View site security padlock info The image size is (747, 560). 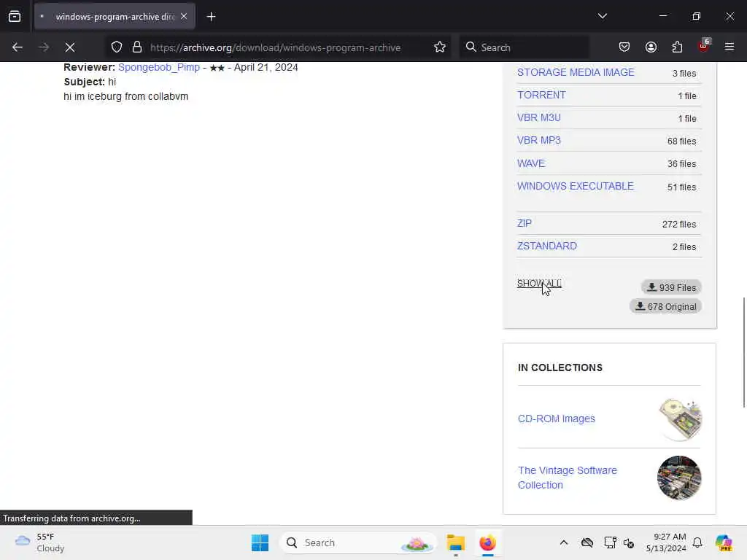137,47
